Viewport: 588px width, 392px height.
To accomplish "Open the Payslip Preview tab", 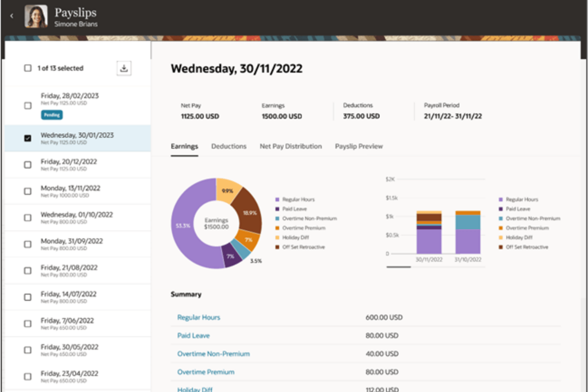I will click(359, 146).
